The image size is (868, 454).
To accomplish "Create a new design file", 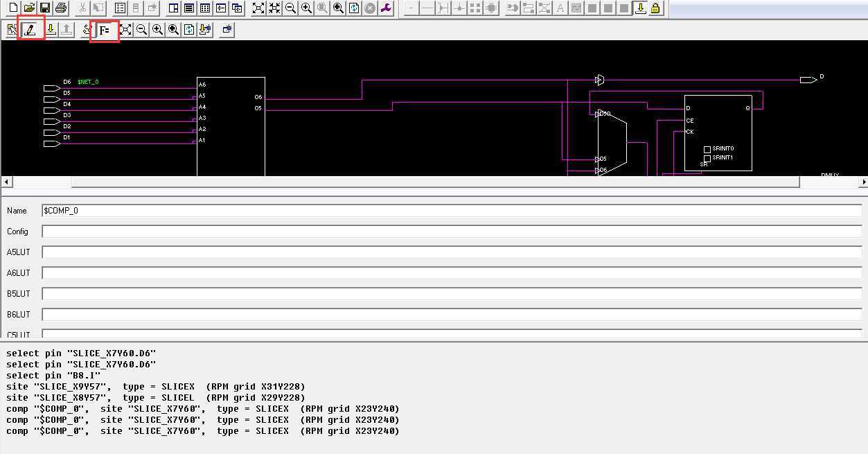I will (13, 8).
